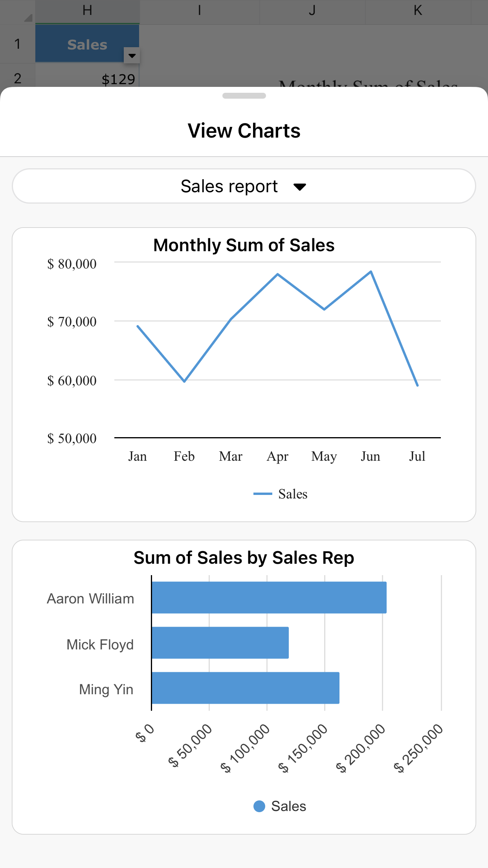This screenshot has width=488, height=868.
Task: Select row 2 header
Action: tap(18, 78)
